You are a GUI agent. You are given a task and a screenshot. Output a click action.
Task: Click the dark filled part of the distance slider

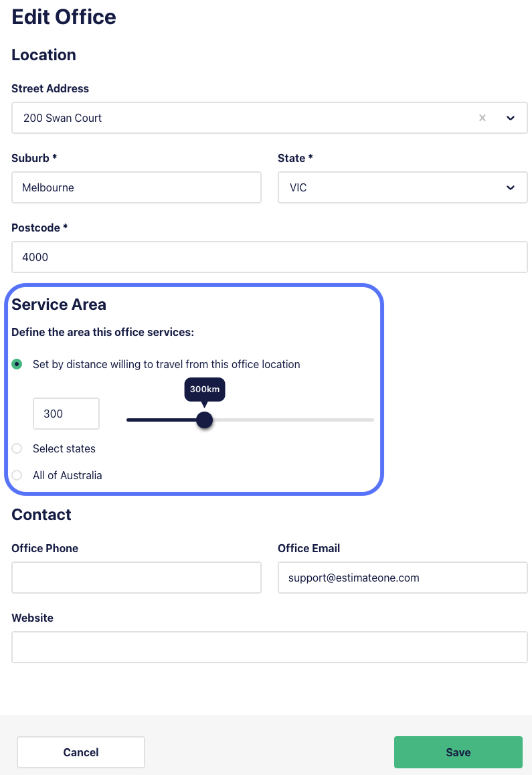pos(161,420)
